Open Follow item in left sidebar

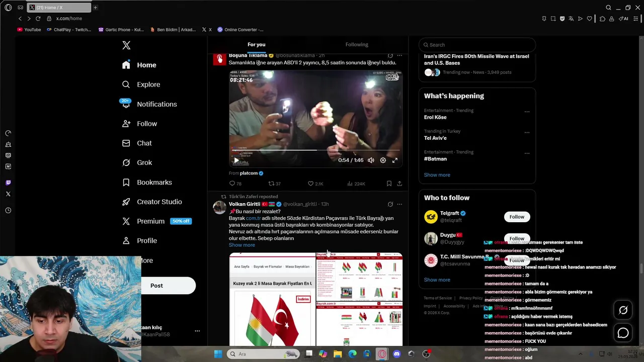[x=139, y=124]
